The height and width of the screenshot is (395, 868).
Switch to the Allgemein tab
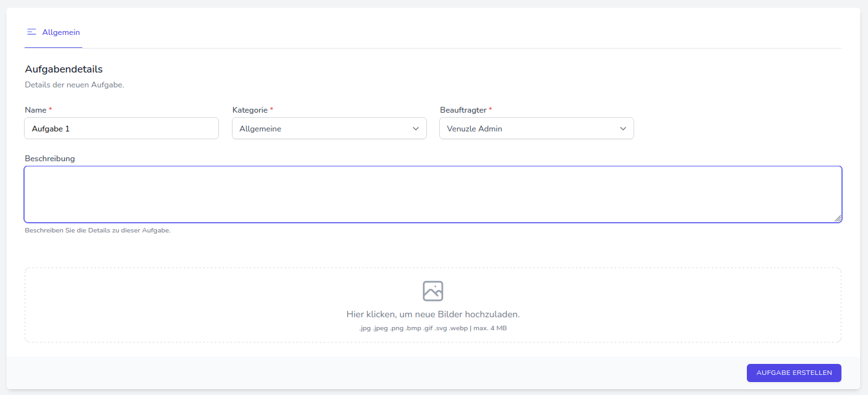tap(60, 32)
